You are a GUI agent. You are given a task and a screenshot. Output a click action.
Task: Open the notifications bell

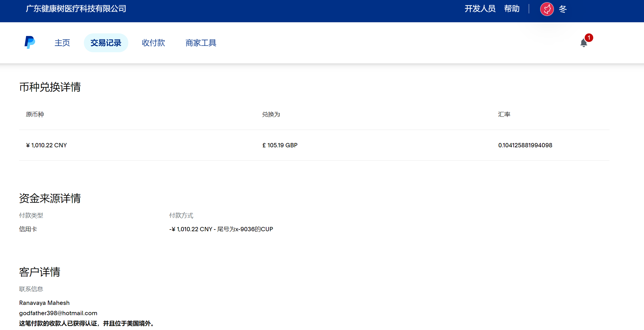click(584, 43)
